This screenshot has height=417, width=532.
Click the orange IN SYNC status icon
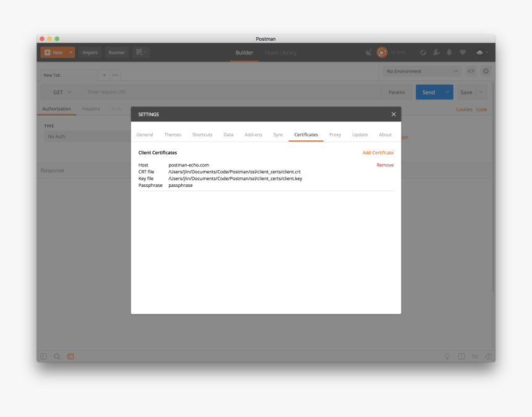pyautogui.click(x=382, y=53)
